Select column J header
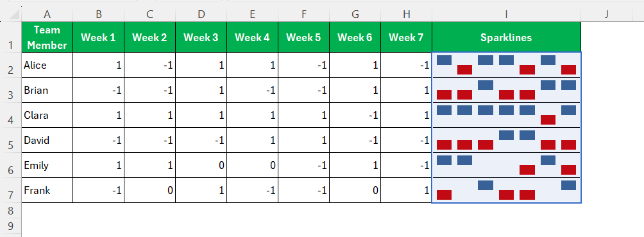Viewport: 644px width, 237px height. (x=606, y=14)
